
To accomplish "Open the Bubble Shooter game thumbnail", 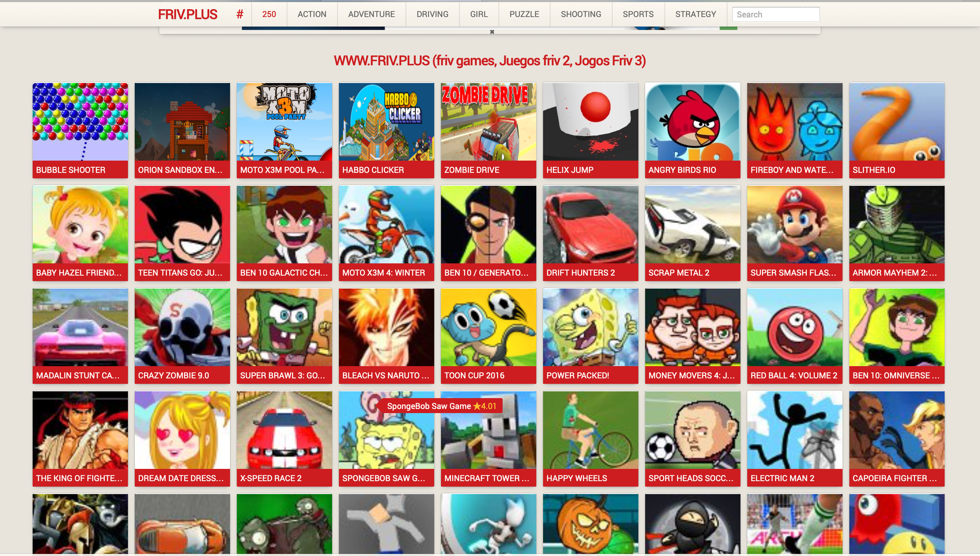I will (x=80, y=130).
